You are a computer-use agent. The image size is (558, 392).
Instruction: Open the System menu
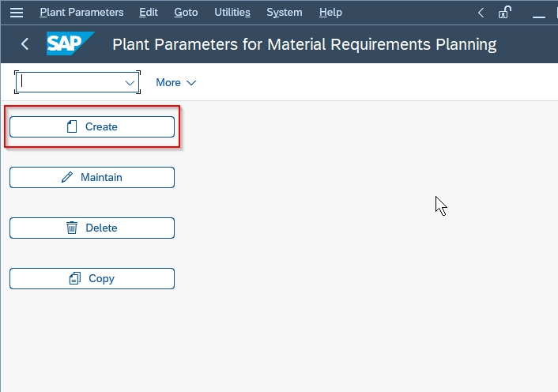click(x=285, y=13)
